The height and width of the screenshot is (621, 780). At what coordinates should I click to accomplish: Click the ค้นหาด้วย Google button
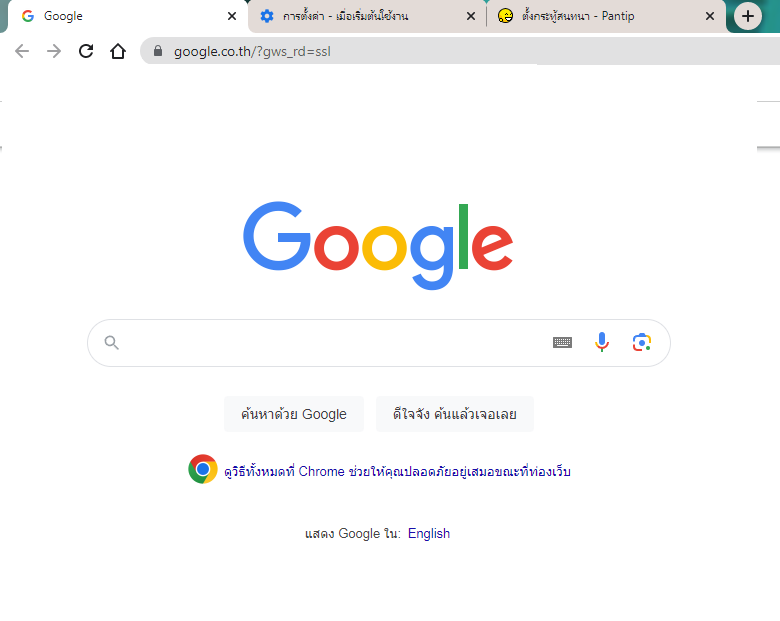[294, 414]
